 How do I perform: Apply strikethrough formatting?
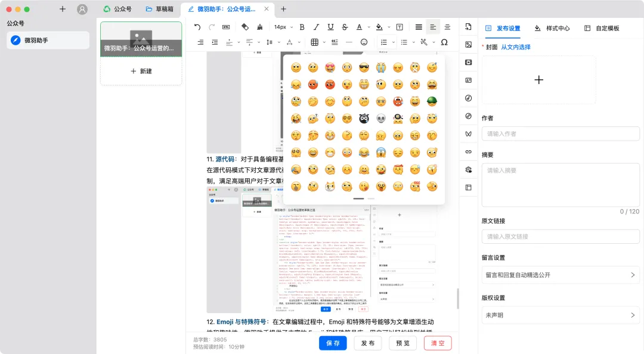(345, 27)
